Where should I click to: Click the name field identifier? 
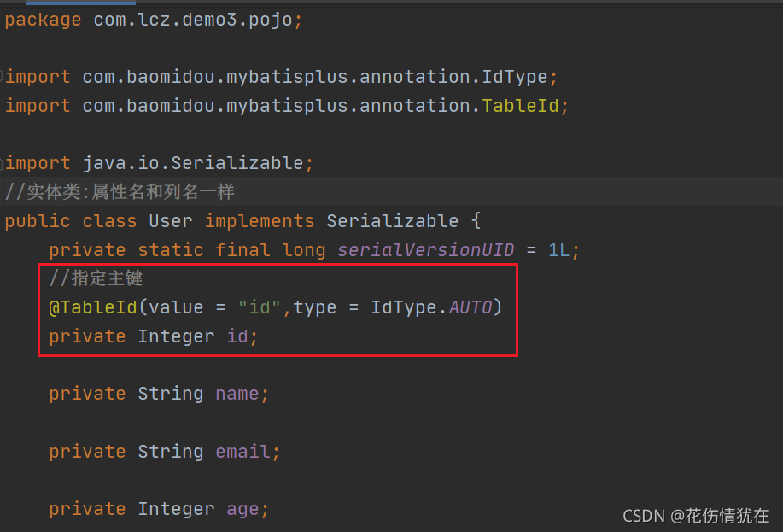point(237,395)
